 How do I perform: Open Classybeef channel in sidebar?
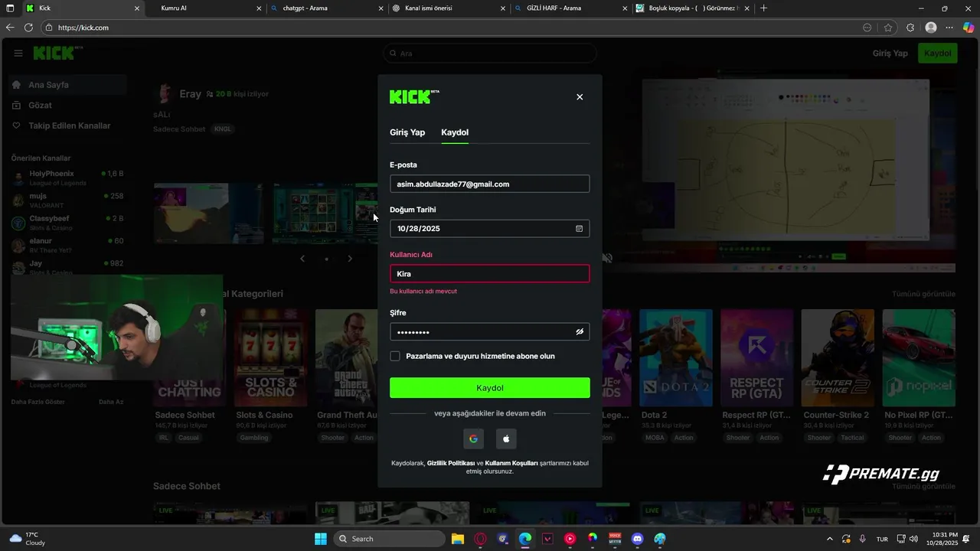(67, 223)
